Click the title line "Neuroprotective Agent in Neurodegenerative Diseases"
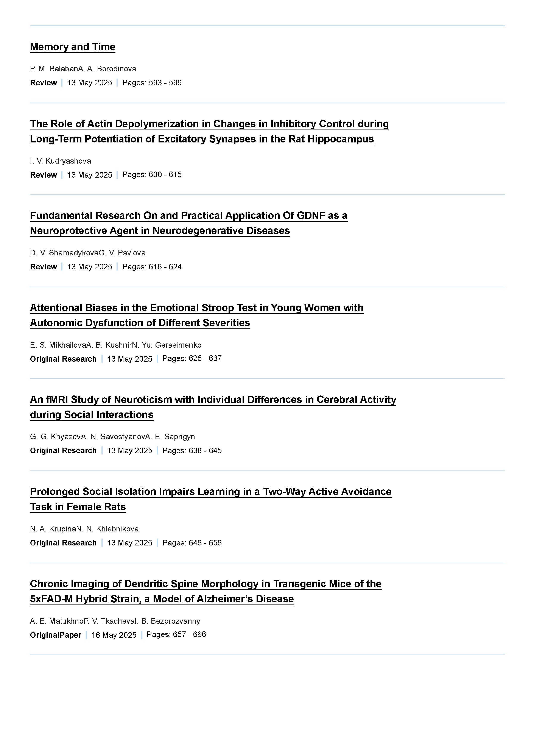 click(160, 231)
